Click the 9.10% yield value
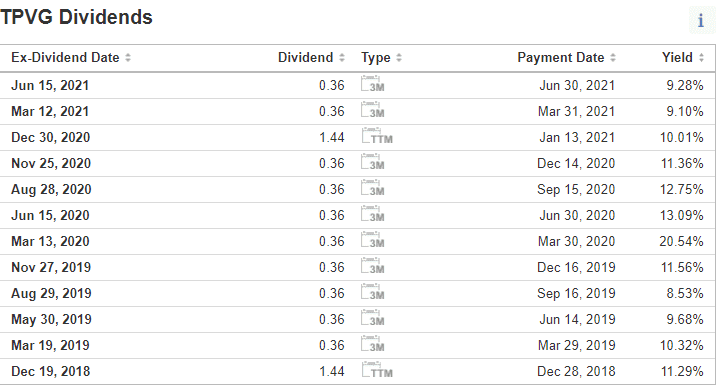Screen dimensions: 718x391 pos(685,112)
